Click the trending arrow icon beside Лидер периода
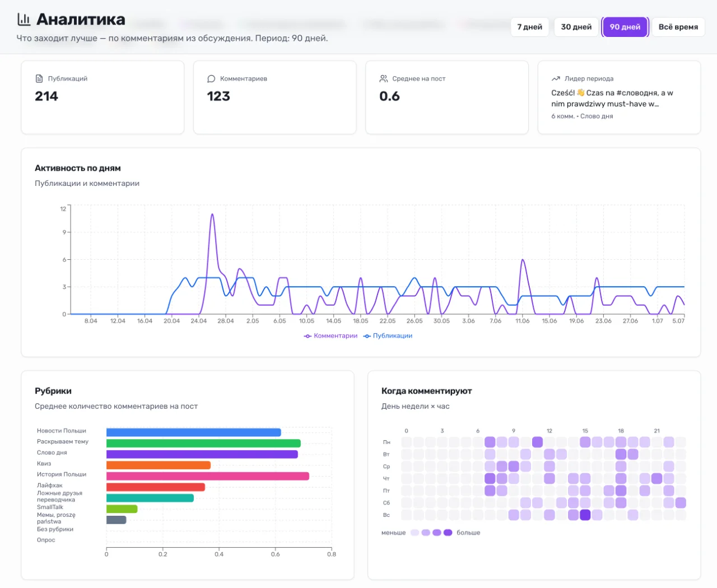This screenshot has width=717, height=588. click(556, 79)
